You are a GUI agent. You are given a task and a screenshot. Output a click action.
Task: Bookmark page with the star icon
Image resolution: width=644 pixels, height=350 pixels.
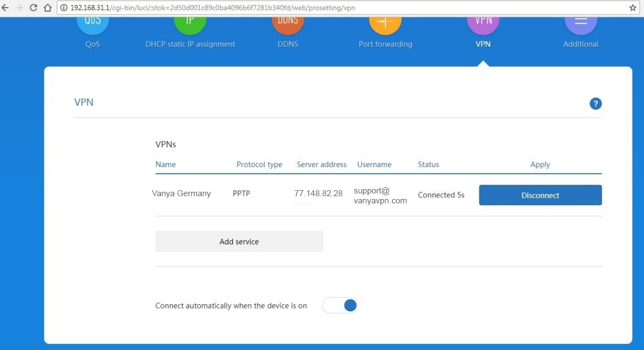[632, 8]
